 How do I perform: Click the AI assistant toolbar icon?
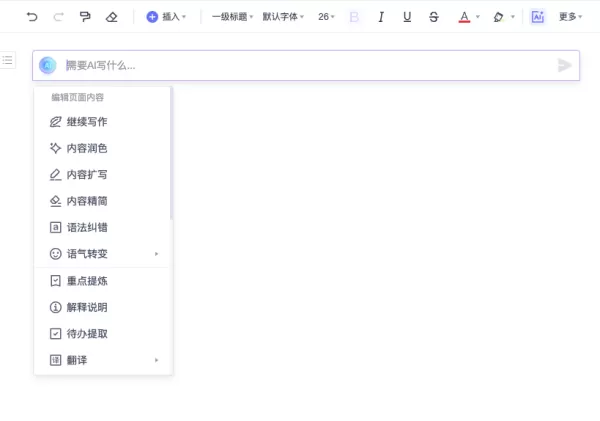pyautogui.click(x=538, y=17)
